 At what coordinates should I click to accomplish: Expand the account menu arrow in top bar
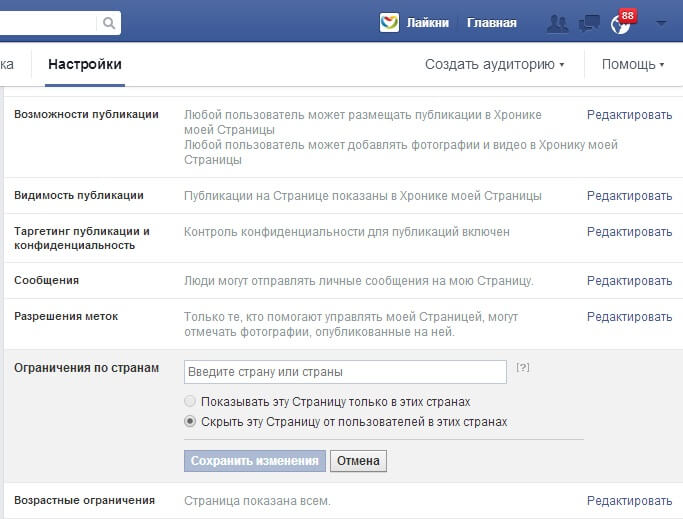(660, 23)
